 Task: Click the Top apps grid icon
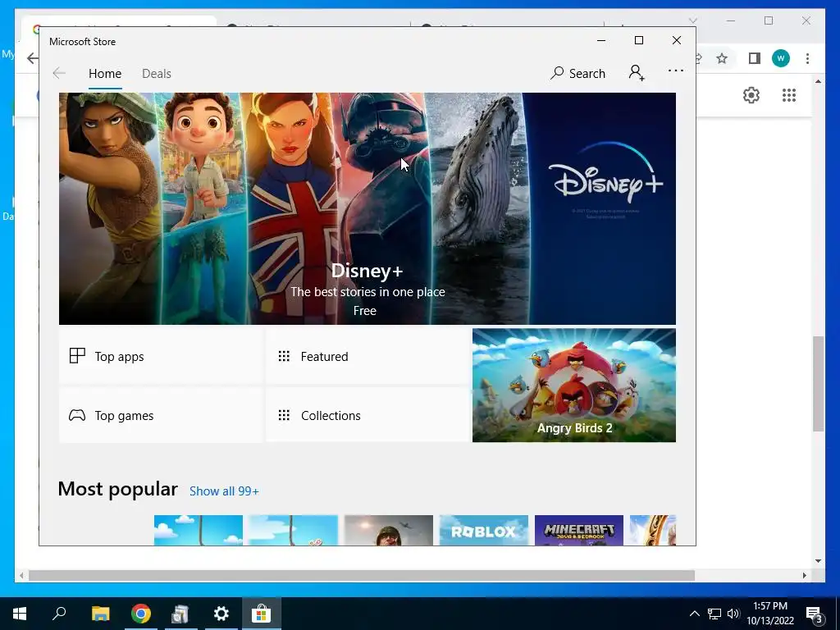click(x=77, y=356)
